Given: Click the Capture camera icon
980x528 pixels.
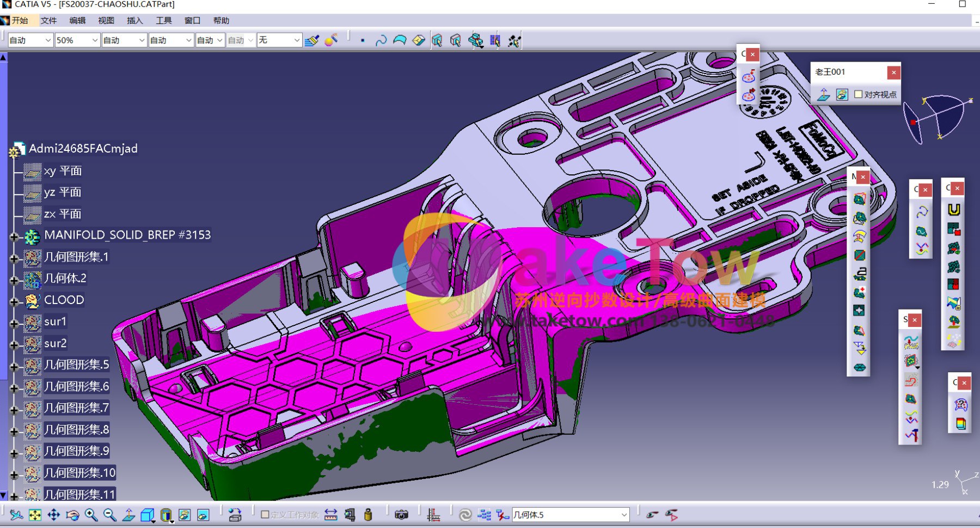Looking at the screenshot, I should tap(401, 515).
